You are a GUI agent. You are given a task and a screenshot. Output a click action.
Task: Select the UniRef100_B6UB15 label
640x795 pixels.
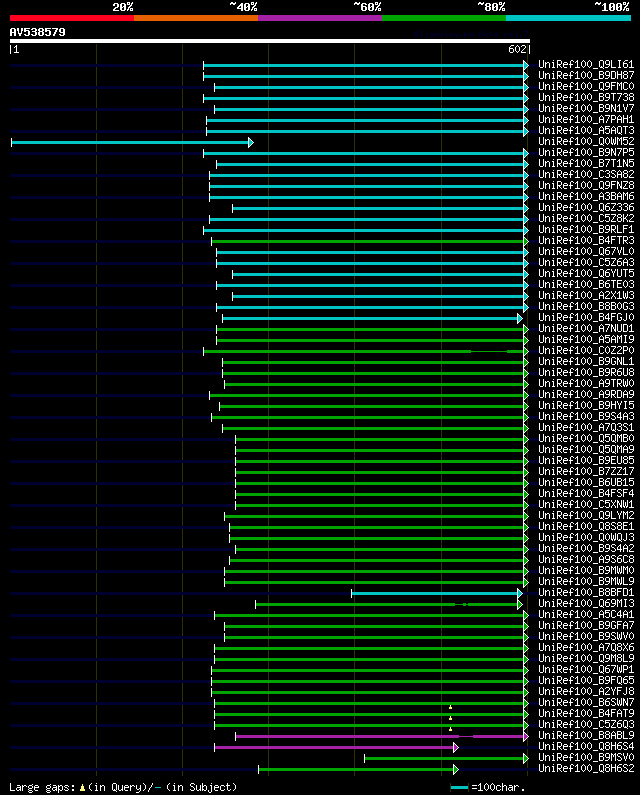coord(586,482)
